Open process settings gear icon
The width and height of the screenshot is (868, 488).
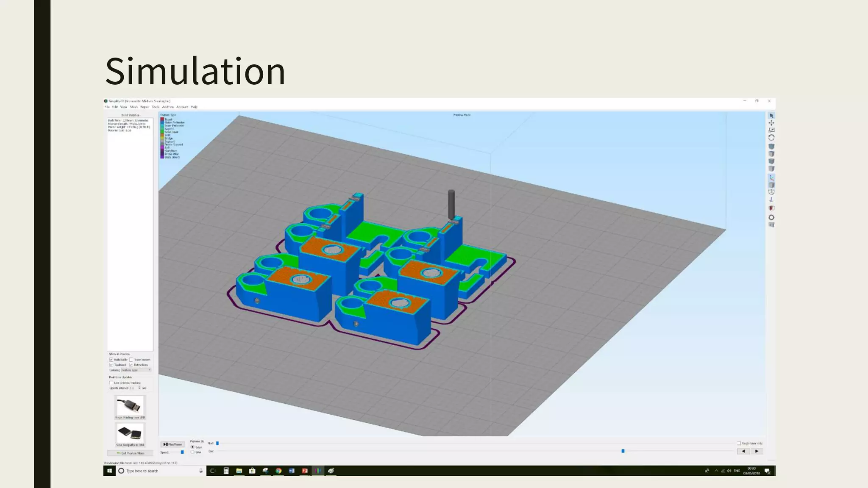[771, 217]
